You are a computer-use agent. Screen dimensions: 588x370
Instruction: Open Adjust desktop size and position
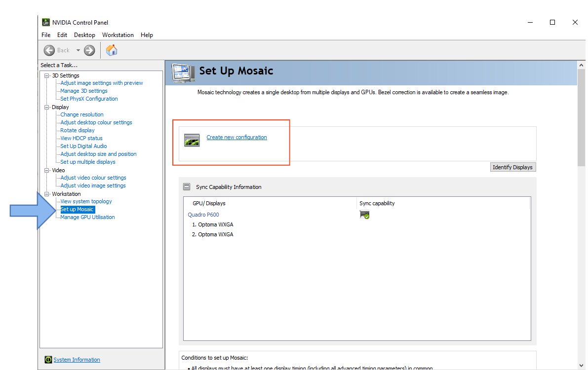[98, 154]
